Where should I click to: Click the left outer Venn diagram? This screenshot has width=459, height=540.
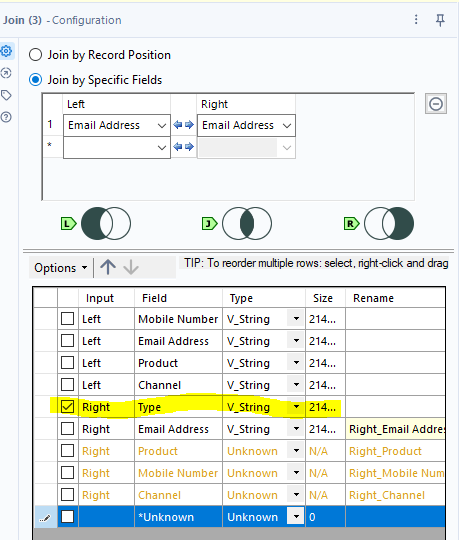pyautogui.click(x=106, y=224)
